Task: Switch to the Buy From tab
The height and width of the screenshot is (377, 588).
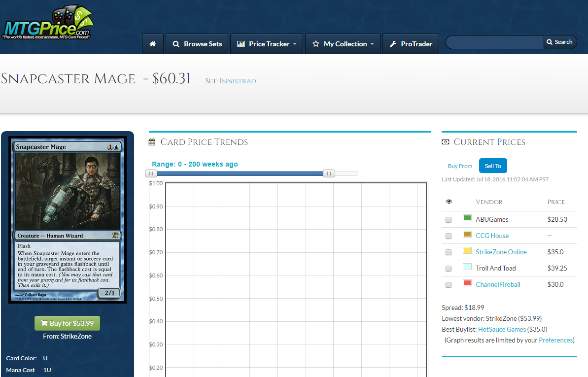Action: [460, 166]
